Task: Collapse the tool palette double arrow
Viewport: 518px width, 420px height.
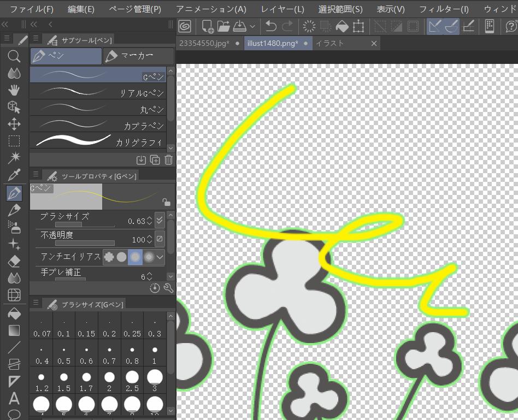Action: pyautogui.click(x=4, y=24)
